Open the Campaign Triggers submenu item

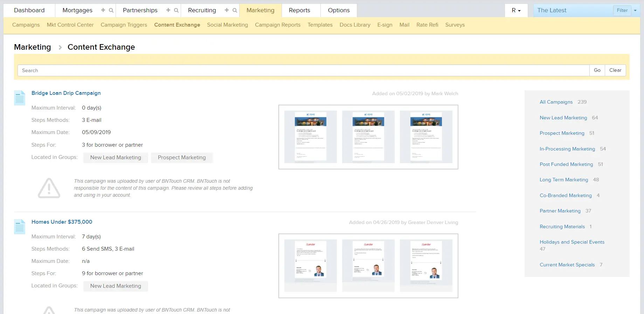[124, 25]
